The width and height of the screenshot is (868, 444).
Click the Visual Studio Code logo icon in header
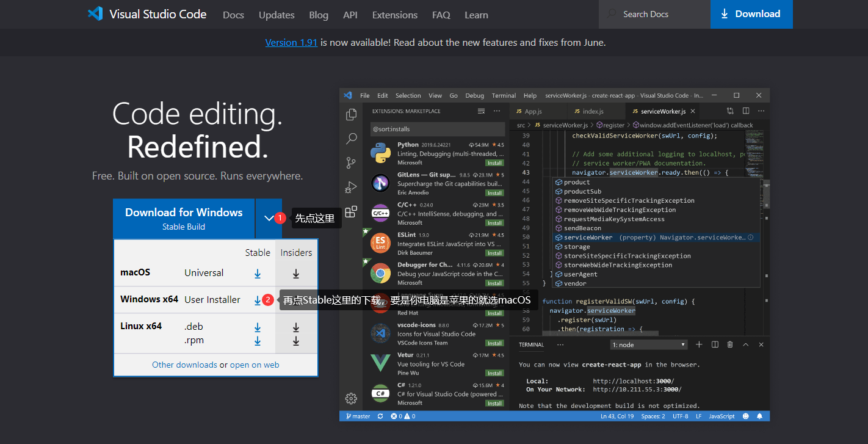pos(95,14)
